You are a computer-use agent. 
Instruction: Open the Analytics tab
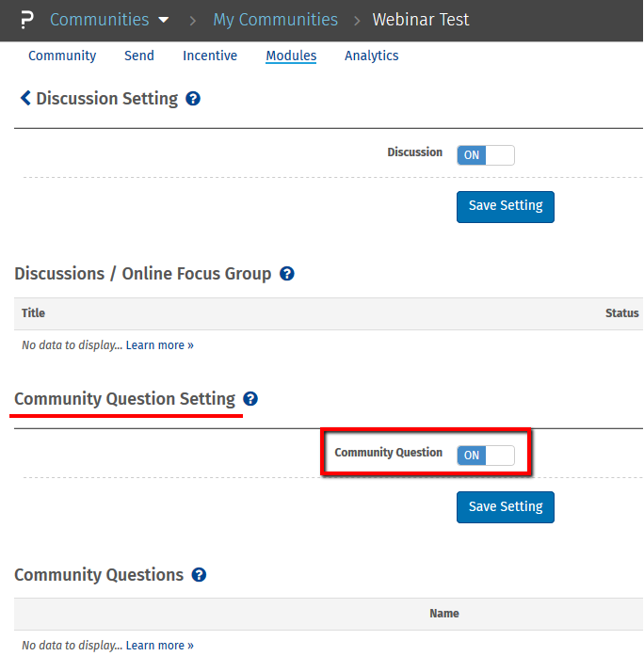(x=372, y=56)
